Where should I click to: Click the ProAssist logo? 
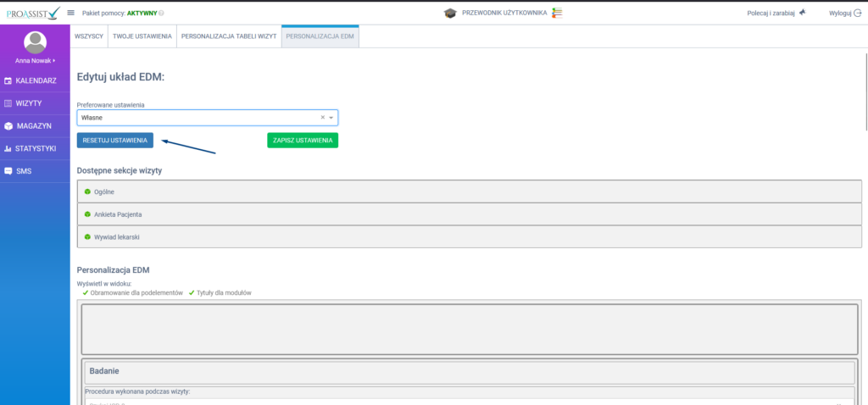(x=33, y=13)
